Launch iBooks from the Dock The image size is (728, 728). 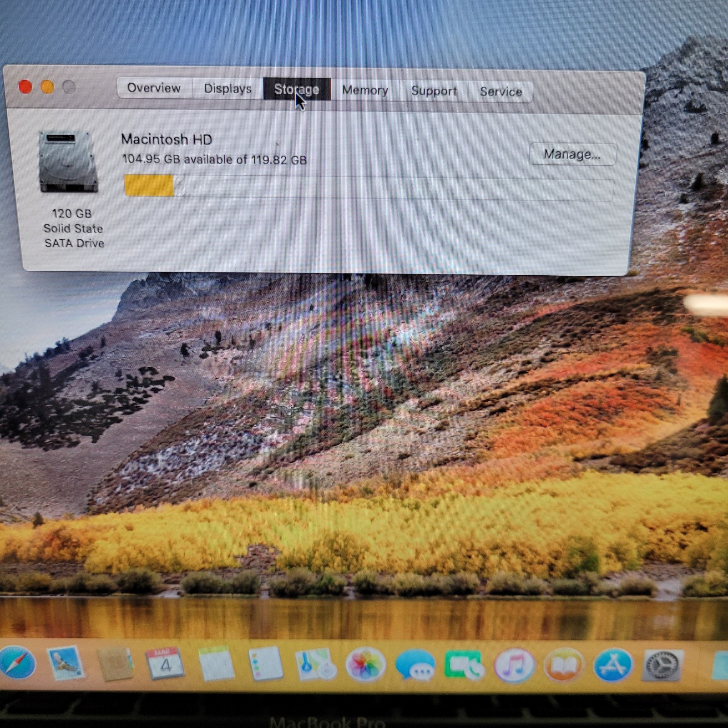[564, 666]
